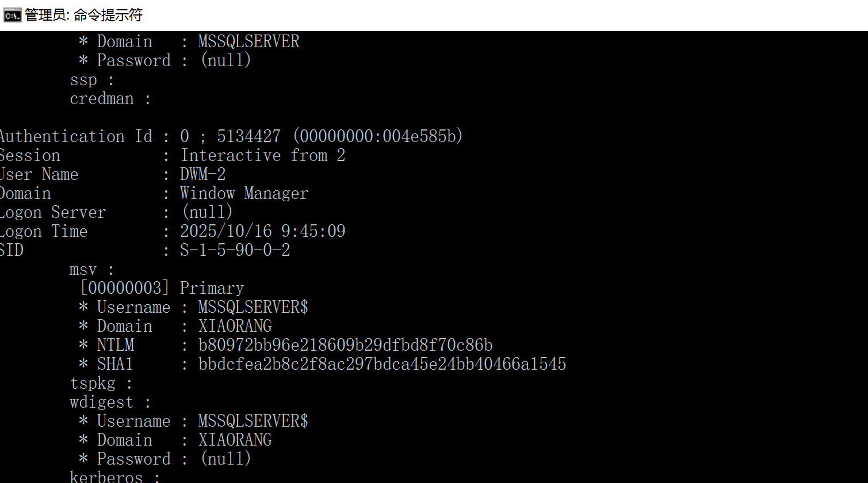Click the Authentication Id number 5134427
The image size is (868, 483).
248,136
